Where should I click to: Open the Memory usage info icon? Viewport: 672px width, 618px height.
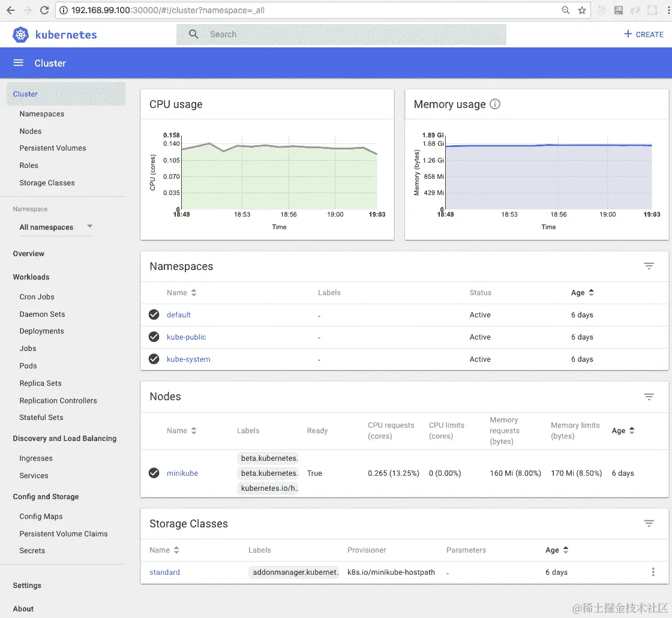pos(495,104)
